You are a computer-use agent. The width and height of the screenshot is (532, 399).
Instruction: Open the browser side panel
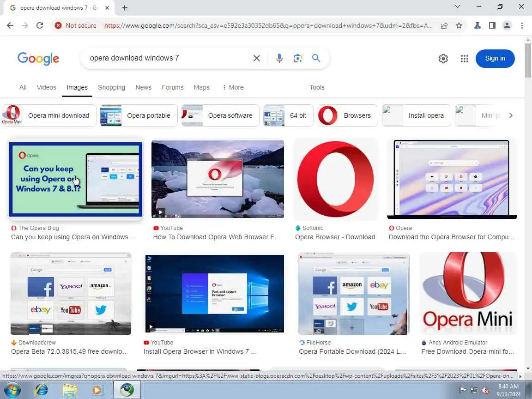click(x=492, y=25)
